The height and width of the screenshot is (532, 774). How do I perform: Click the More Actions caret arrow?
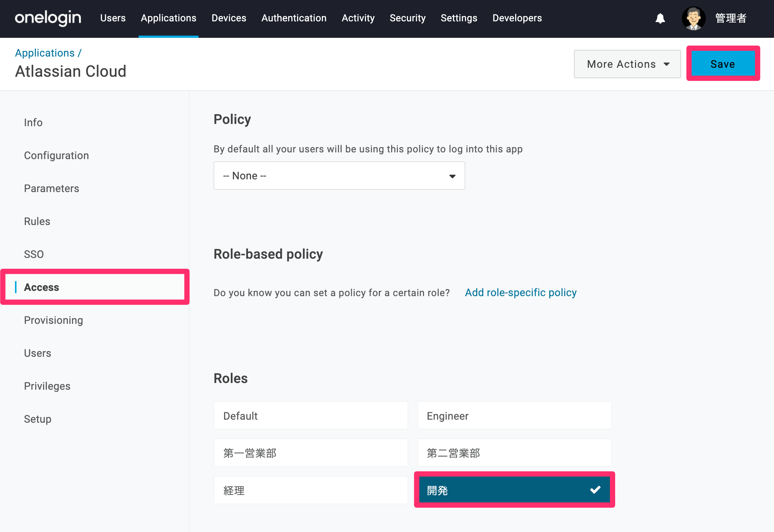click(666, 64)
